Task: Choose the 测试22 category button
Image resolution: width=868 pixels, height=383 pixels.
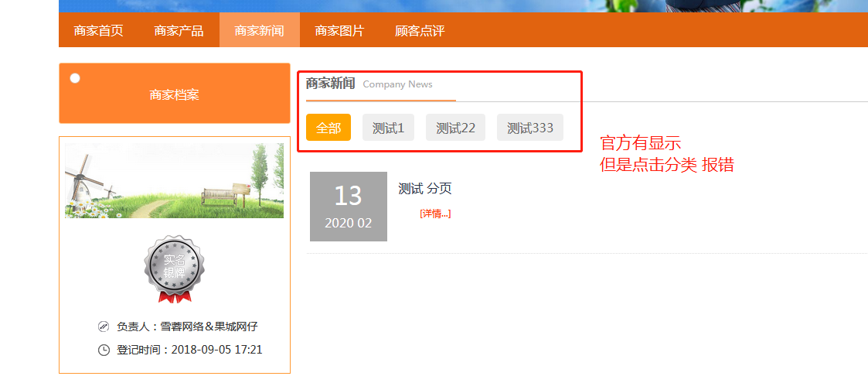Action: (x=455, y=128)
